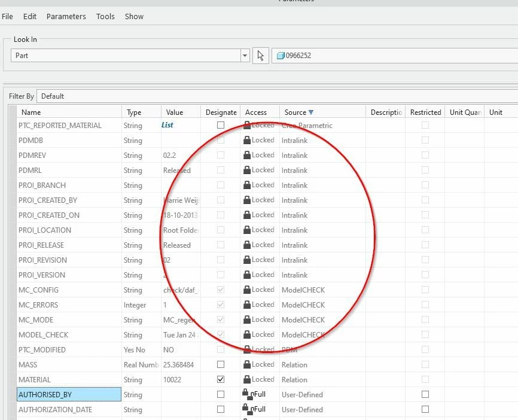Open the List value of PTC_REPORTED_MATERIAL
The width and height of the screenshot is (518, 420).
point(167,125)
